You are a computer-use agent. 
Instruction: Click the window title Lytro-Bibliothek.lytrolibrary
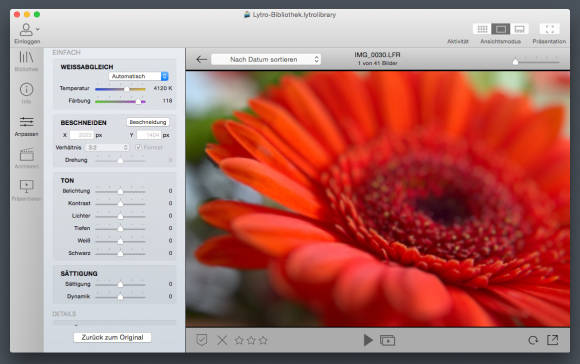click(x=294, y=15)
